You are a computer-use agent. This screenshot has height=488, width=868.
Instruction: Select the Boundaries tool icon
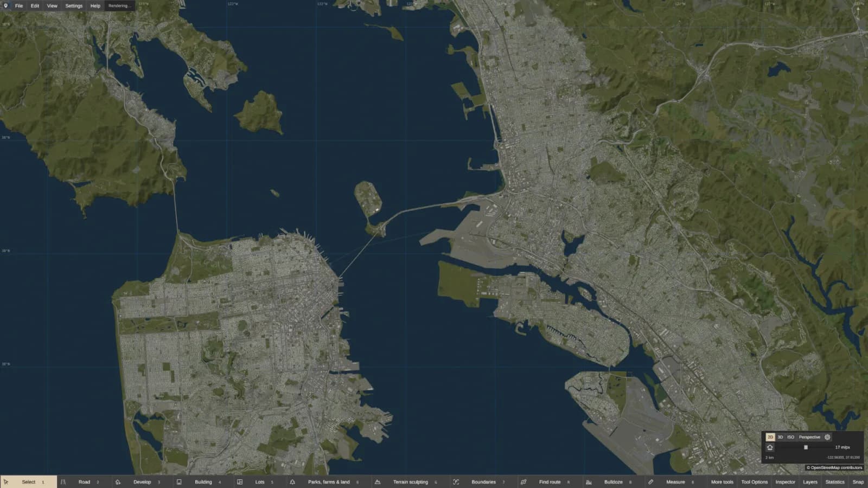point(456,481)
